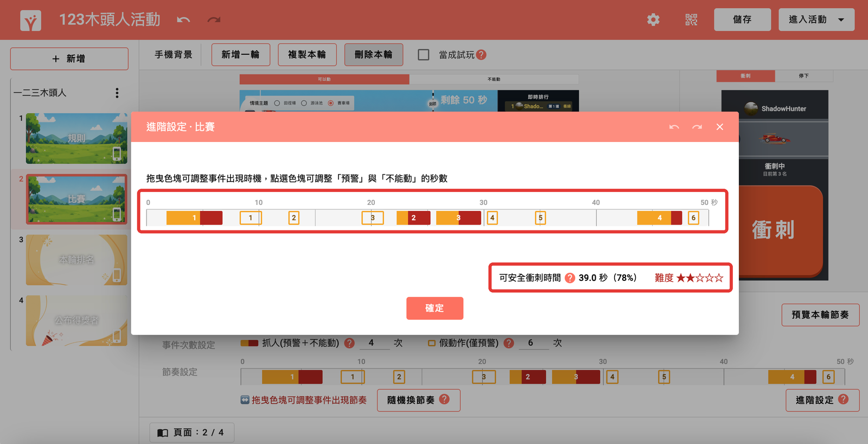Confirm with the 確定 button
This screenshot has height=444, width=868.
tap(435, 308)
